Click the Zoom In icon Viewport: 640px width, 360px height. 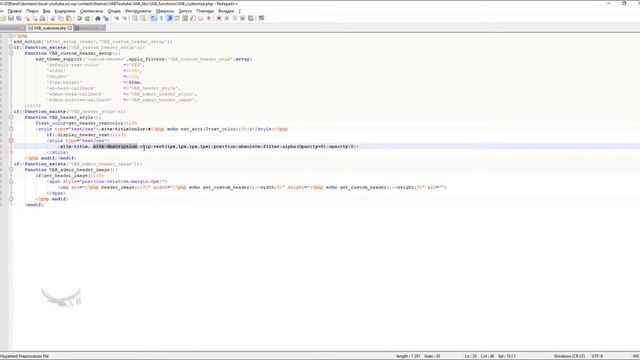tap(117, 18)
